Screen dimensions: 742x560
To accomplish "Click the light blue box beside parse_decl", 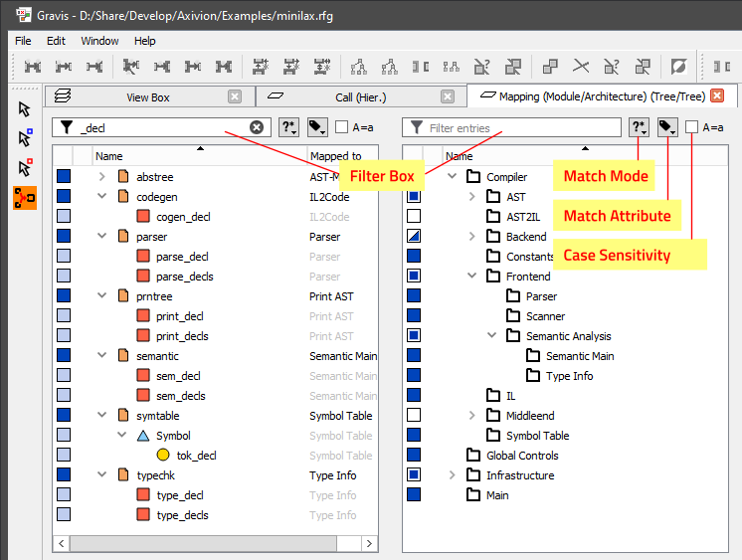I will pos(64,256).
